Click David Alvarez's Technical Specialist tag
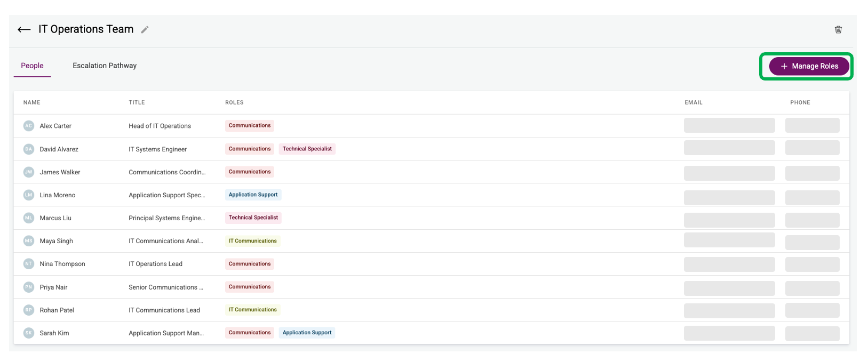This screenshot has width=868, height=362. pyautogui.click(x=307, y=149)
